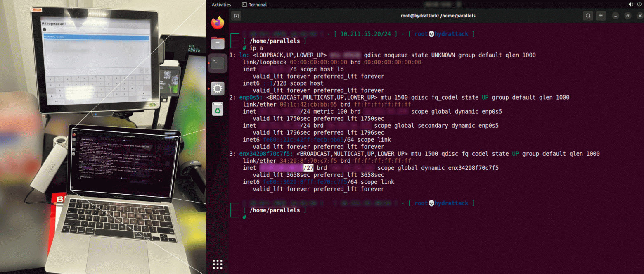Viewport: 644px width, 274px height.
Task: Open the terminal hamburger menu
Action: pos(601,16)
